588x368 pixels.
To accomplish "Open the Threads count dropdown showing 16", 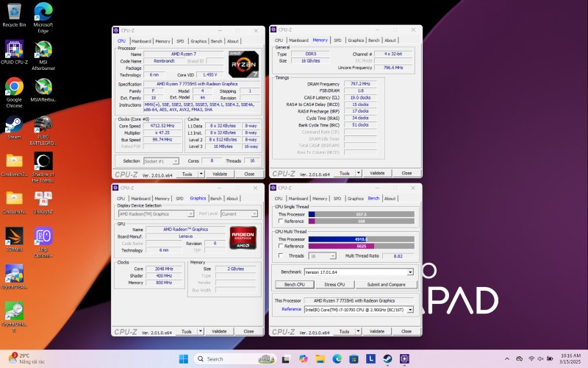I will [x=322, y=255].
